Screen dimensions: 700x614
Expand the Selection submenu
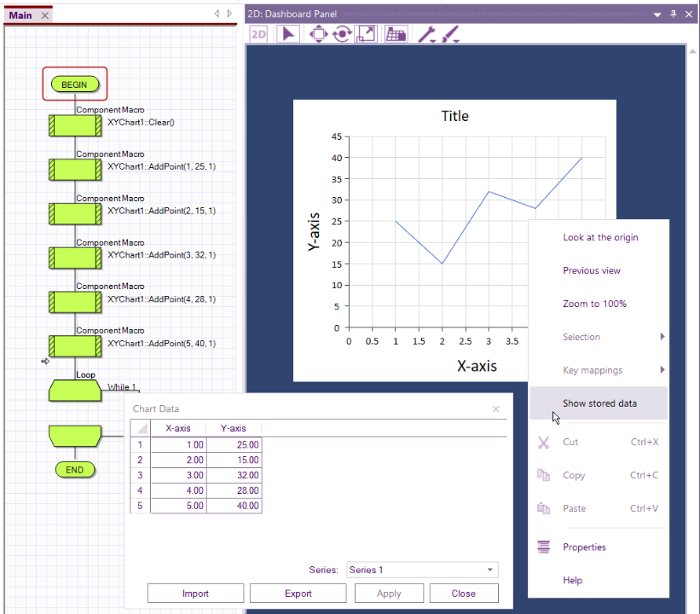click(599, 337)
